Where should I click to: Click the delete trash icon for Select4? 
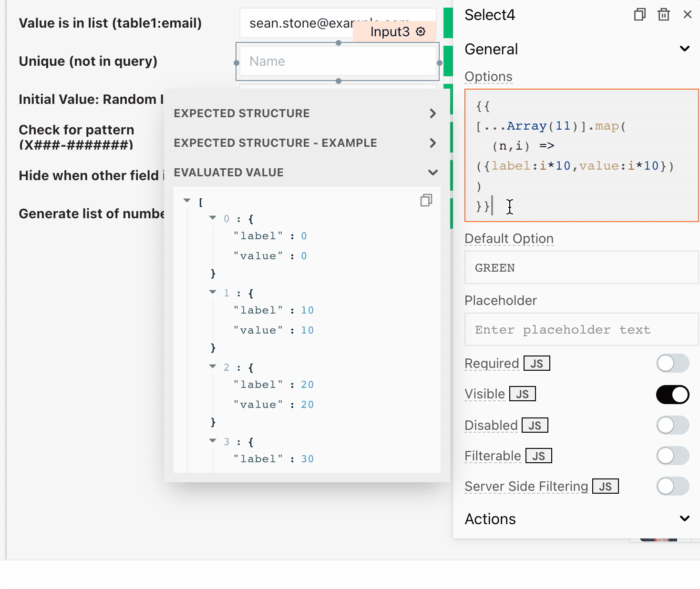[x=663, y=15]
